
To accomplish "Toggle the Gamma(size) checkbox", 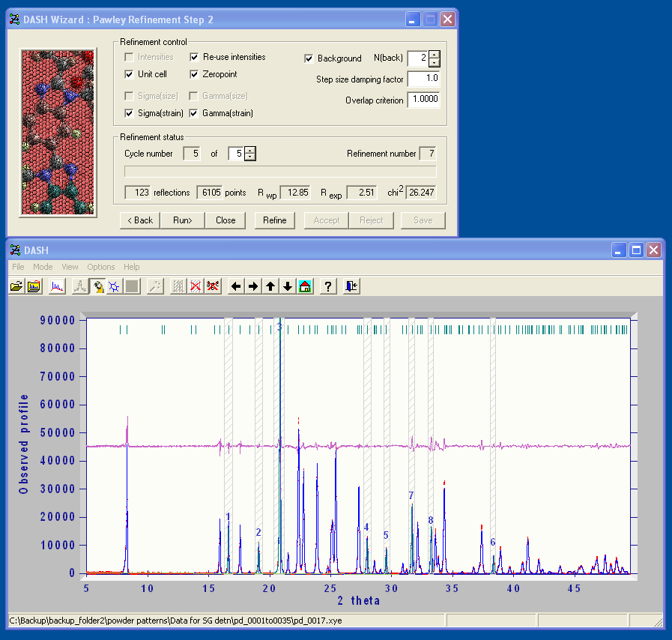I will click(194, 96).
